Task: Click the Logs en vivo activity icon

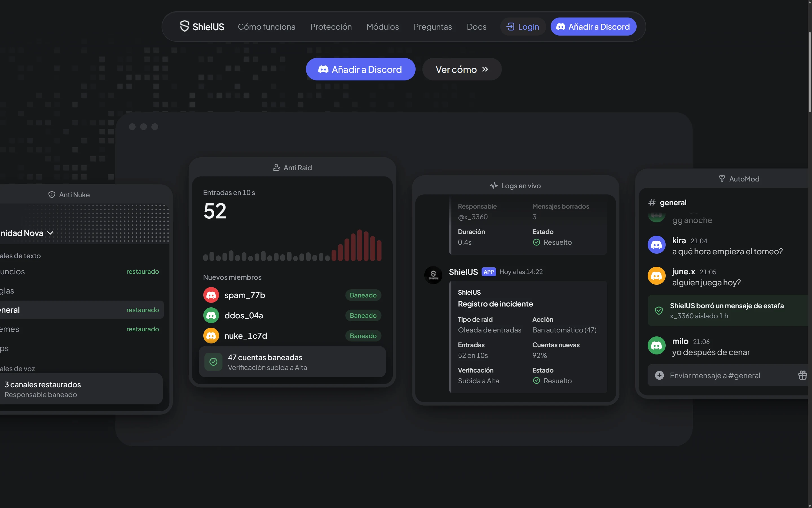Action: point(494,185)
